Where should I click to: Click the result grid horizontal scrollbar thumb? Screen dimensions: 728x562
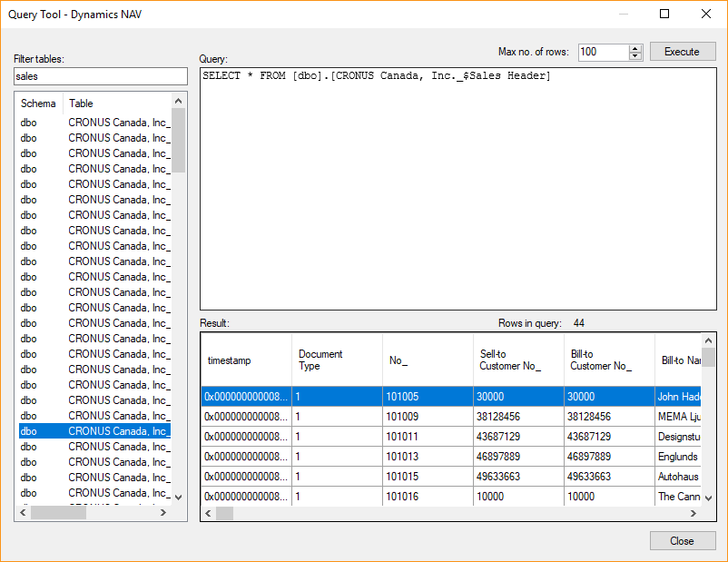225,513
